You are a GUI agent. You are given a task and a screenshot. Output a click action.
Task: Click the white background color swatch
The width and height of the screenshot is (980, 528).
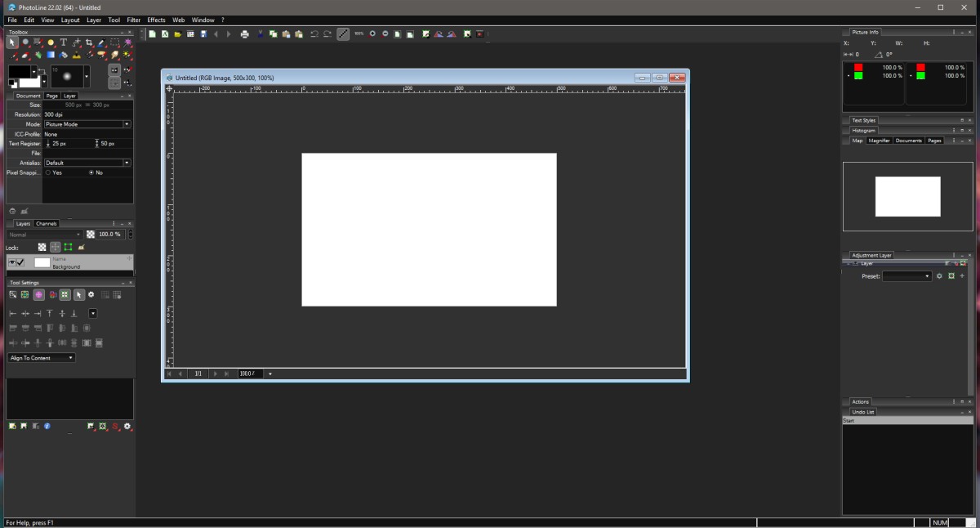point(29,82)
